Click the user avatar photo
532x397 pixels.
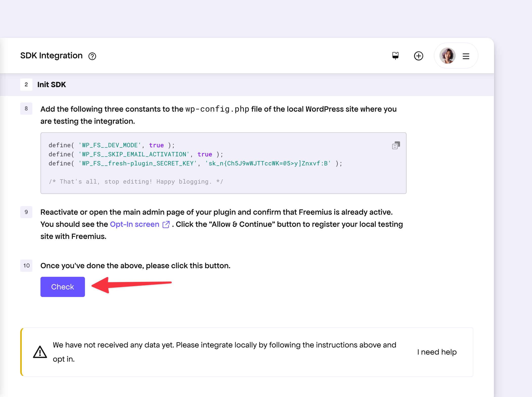447,56
